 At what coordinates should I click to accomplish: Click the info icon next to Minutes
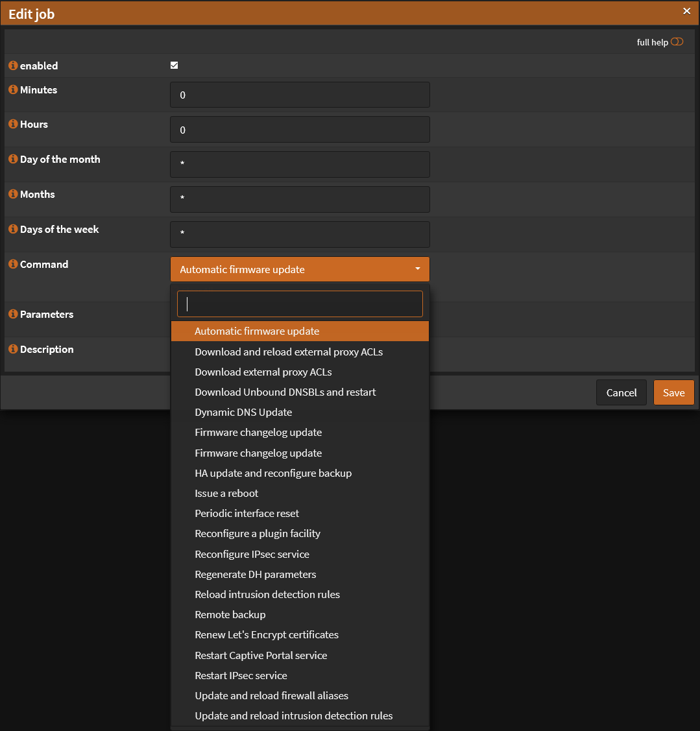pyautogui.click(x=13, y=90)
